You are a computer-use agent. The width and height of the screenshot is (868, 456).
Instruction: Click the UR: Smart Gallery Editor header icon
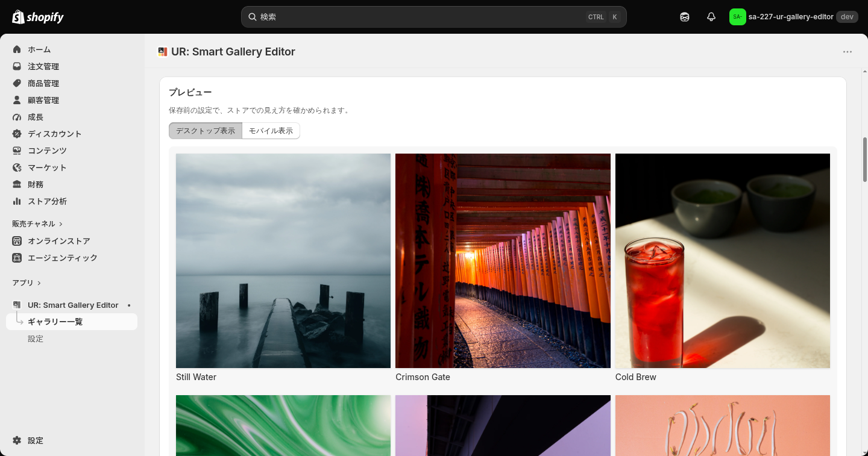click(163, 52)
